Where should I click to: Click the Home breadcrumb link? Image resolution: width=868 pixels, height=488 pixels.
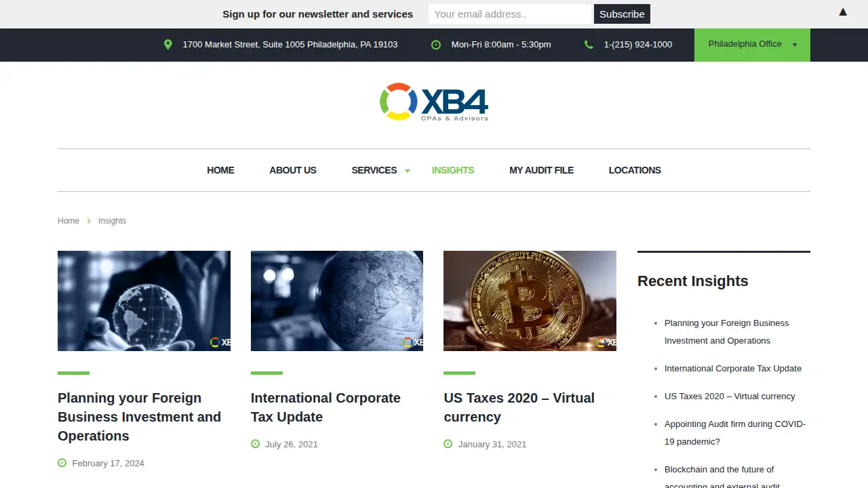tap(68, 221)
